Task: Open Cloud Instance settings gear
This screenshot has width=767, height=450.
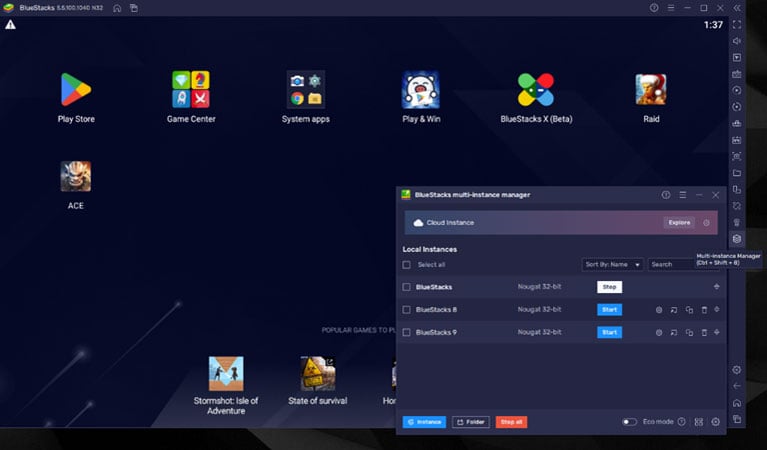Action: 706,223
